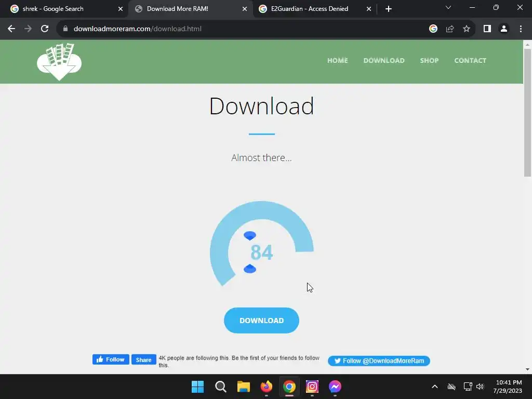Click the blue DOWNLOAD button
Screen dimensions: 532x399
pos(262,321)
